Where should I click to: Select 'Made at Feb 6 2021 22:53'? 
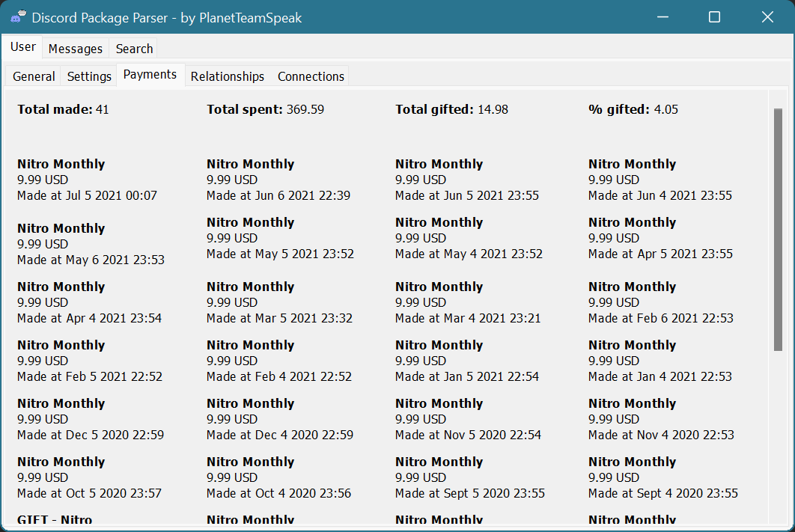[661, 318]
